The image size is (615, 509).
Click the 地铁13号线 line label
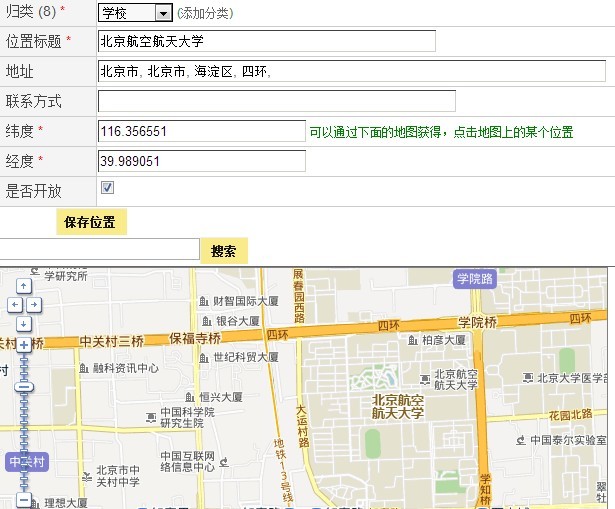tap(284, 471)
